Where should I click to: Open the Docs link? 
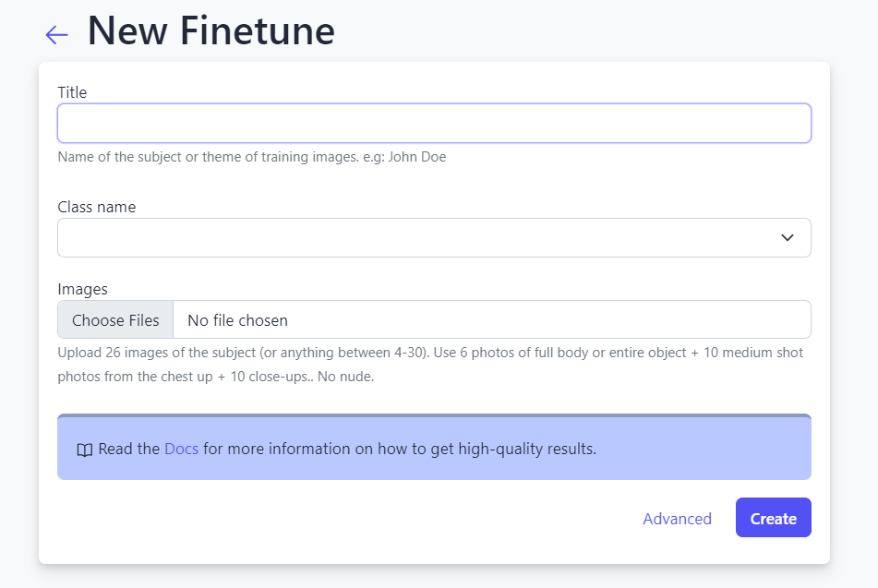tap(181, 450)
